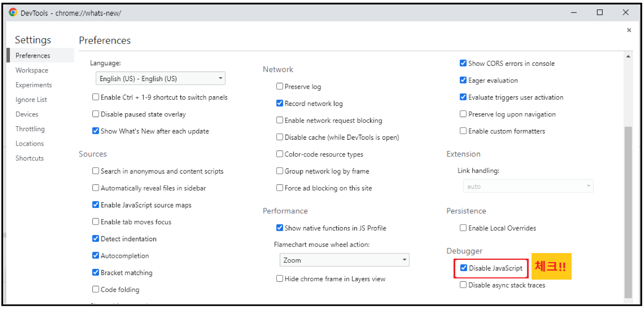Click the Extension section heading
Viewport: 644px width, 309px height.
coord(463,154)
